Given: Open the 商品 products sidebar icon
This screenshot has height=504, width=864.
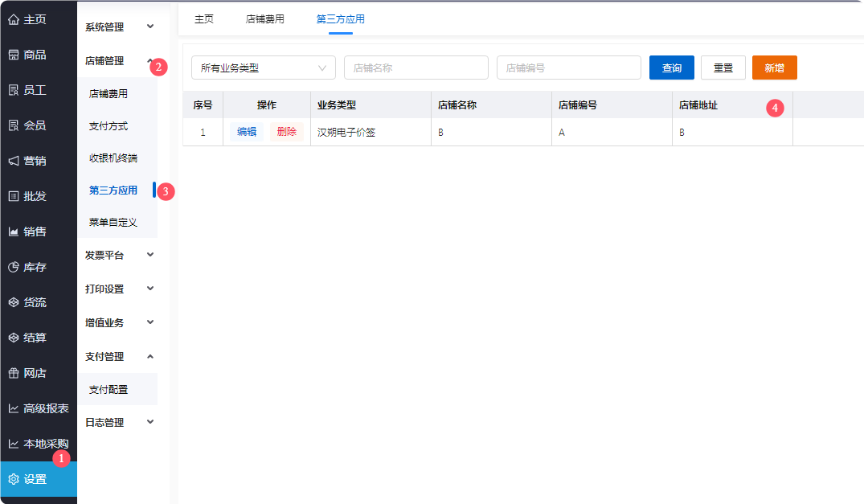Looking at the screenshot, I should 13,55.
